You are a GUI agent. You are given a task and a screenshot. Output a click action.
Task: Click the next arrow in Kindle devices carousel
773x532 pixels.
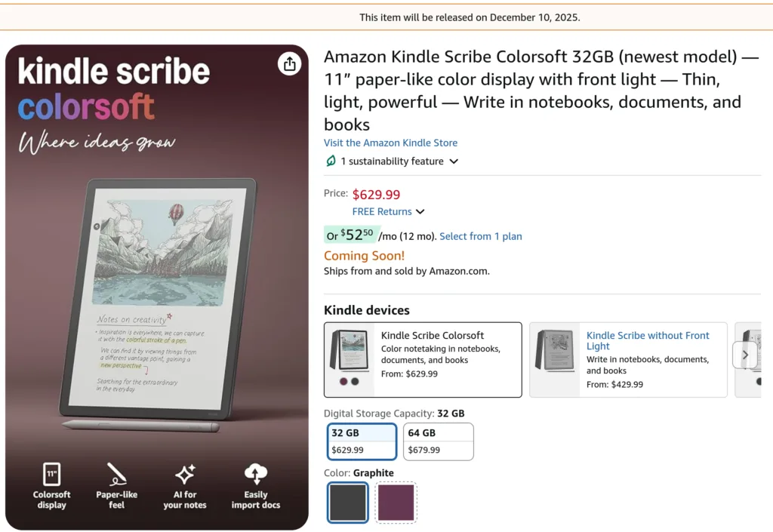pos(745,355)
